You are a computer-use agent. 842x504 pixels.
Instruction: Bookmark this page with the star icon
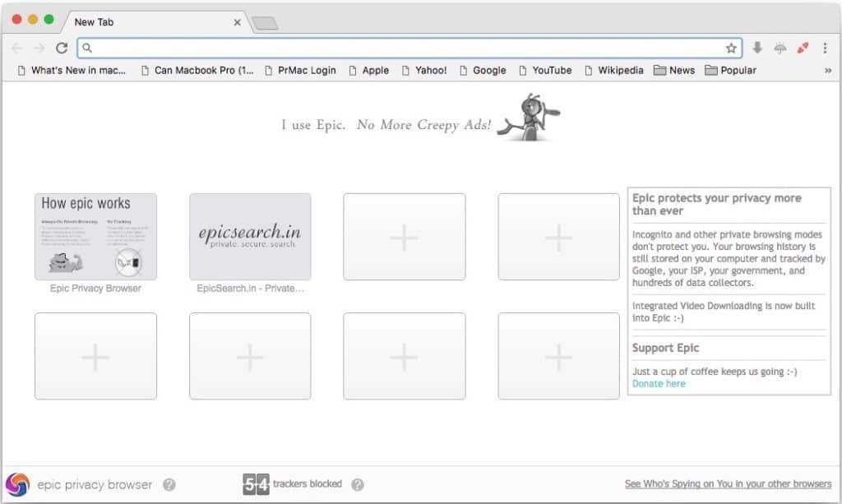[731, 49]
